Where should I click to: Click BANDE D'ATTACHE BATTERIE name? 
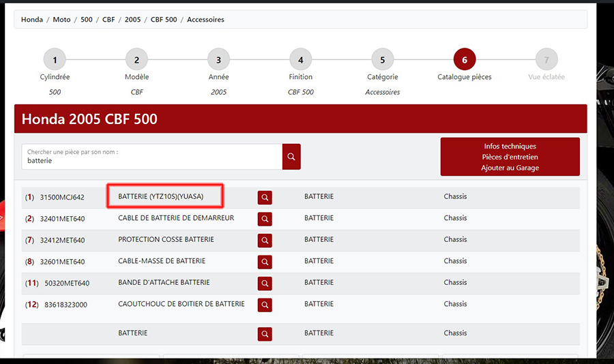pos(164,283)
